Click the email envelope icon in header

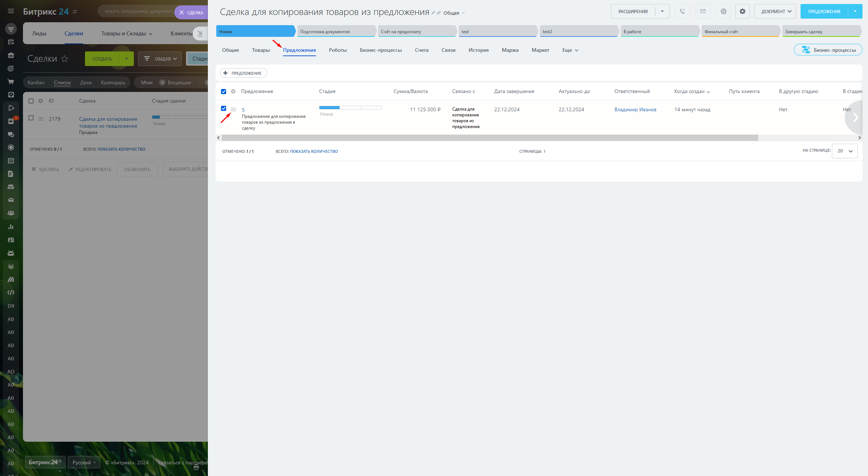(x=703, y=11)
